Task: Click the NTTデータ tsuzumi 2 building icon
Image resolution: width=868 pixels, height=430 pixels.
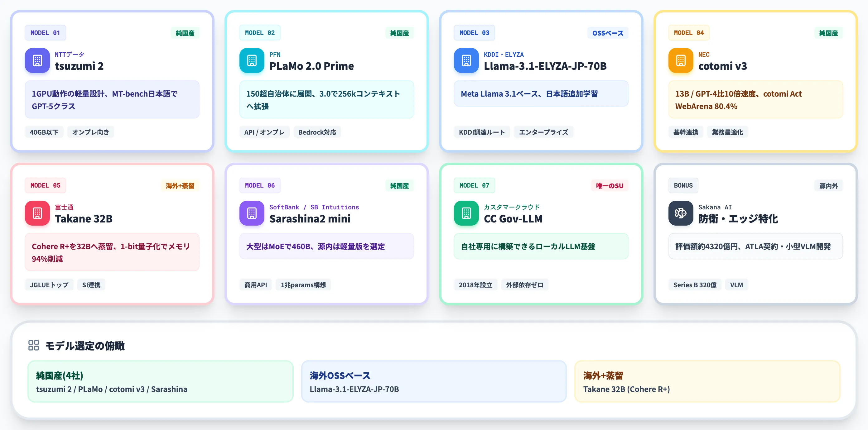Action: (37, 61)
